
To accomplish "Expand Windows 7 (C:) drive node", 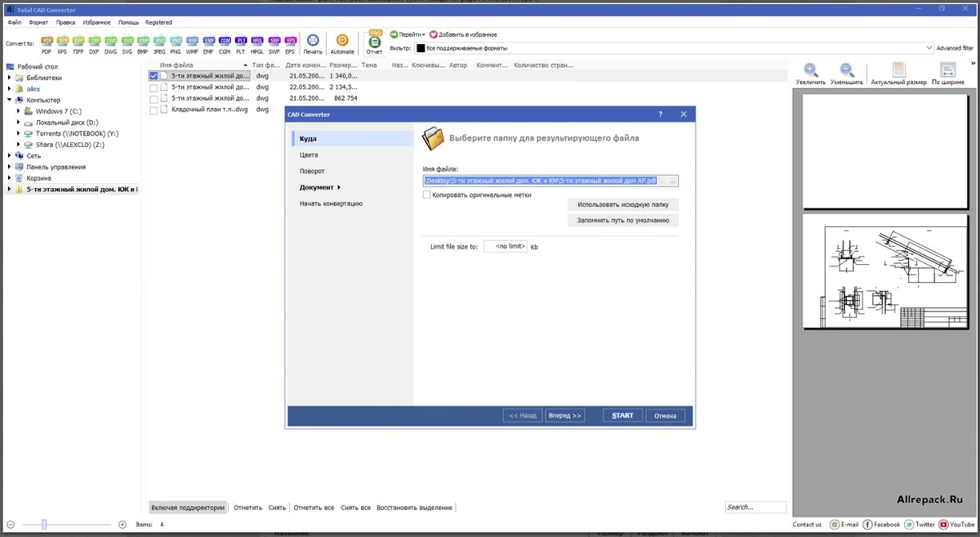I will pos(18,110).
